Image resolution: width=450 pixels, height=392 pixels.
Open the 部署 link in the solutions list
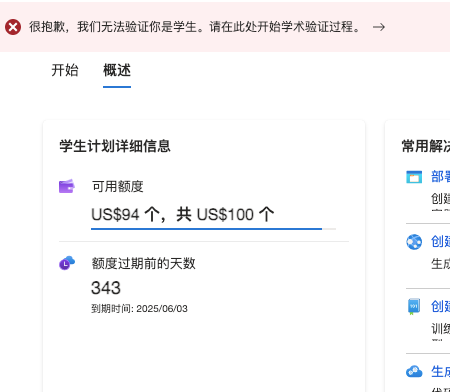[440, 177]
